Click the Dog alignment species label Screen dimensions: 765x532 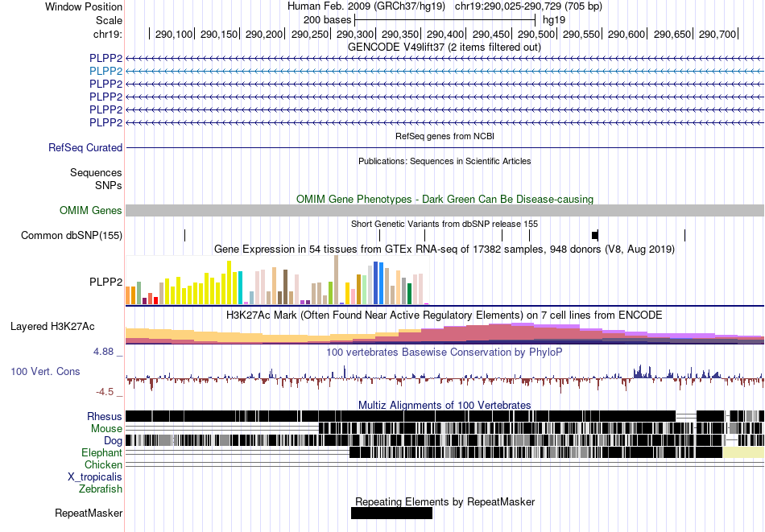pos(114,441)
